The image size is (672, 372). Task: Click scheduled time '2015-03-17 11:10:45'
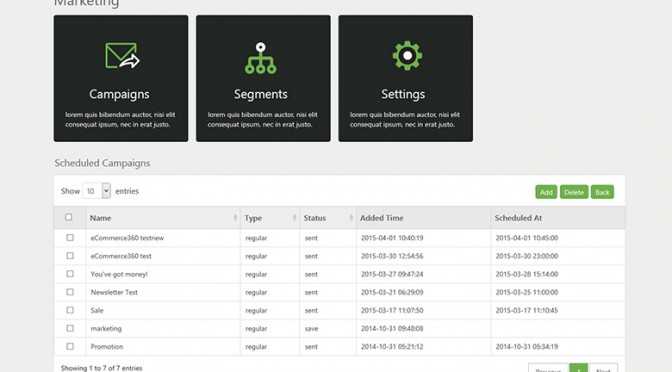527,310
